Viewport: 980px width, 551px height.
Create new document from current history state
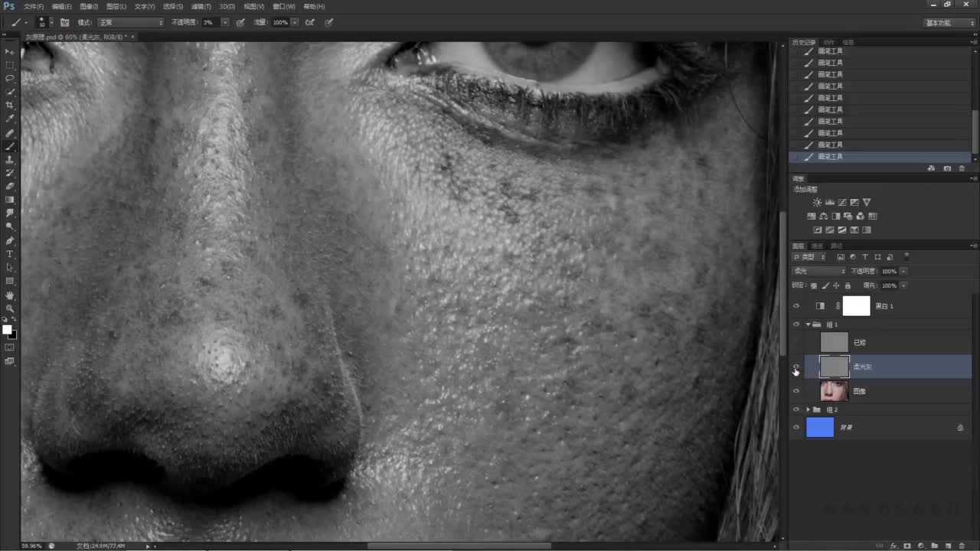coord(931,168)
